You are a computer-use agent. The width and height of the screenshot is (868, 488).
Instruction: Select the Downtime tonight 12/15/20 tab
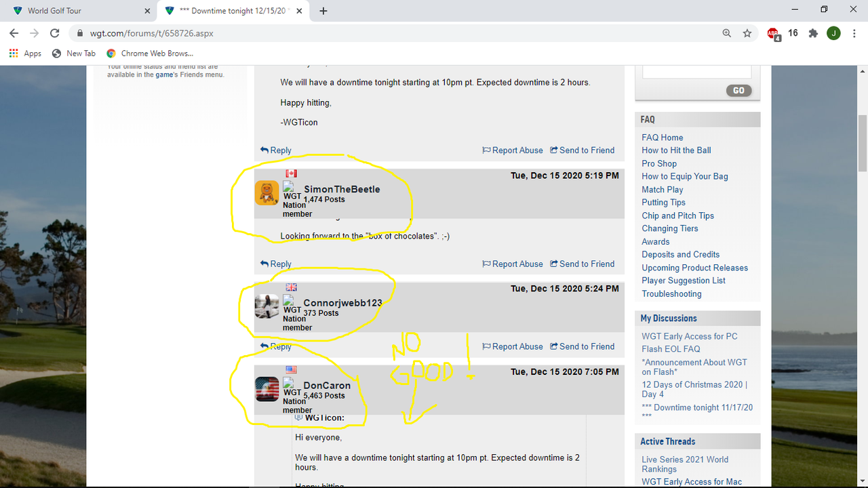234,11
